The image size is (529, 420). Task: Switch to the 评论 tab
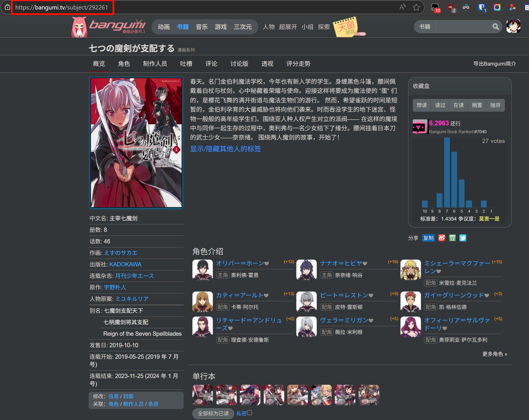(211, 64)
